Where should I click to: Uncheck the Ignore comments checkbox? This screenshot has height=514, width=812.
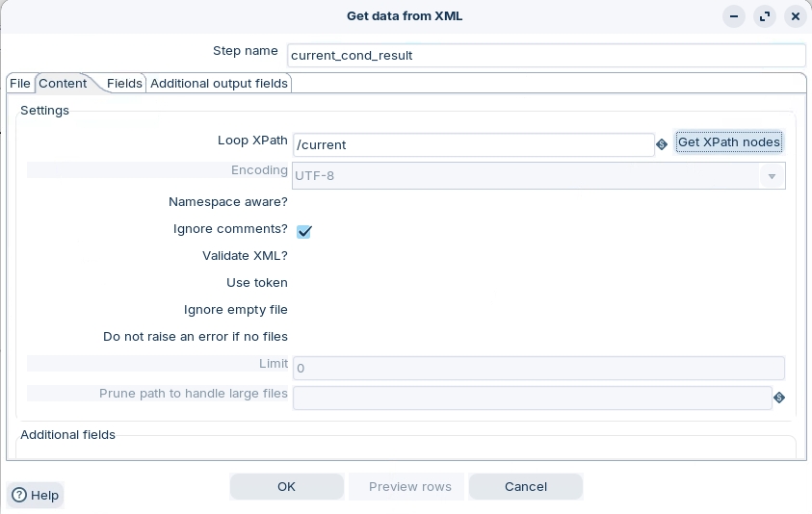point(303,231)
